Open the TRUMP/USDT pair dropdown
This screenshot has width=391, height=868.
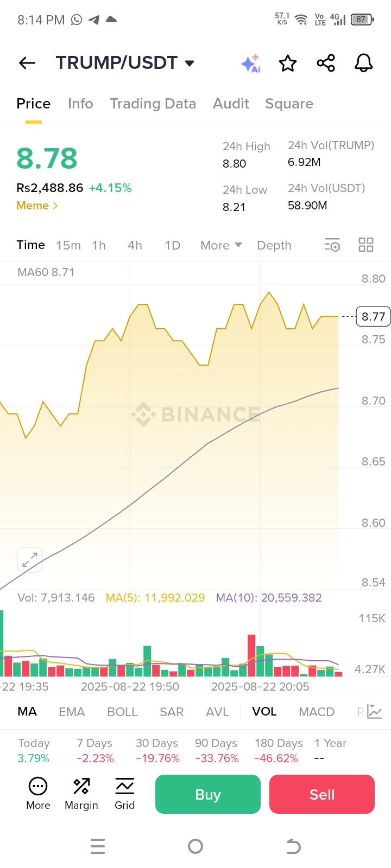[190, 63]
